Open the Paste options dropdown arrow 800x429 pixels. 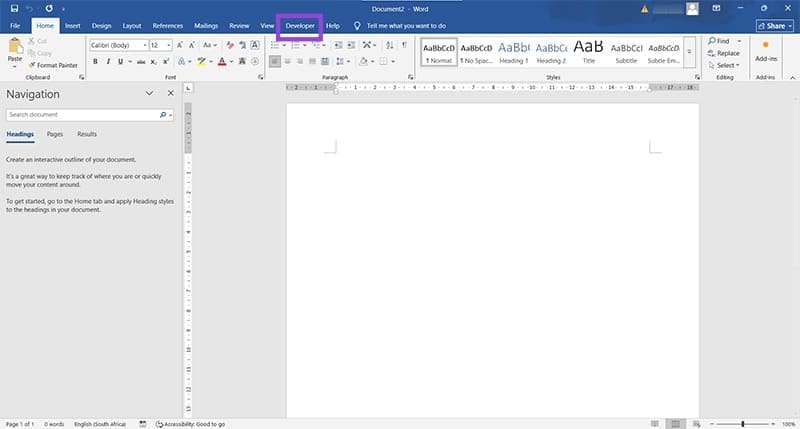point(15,66)
